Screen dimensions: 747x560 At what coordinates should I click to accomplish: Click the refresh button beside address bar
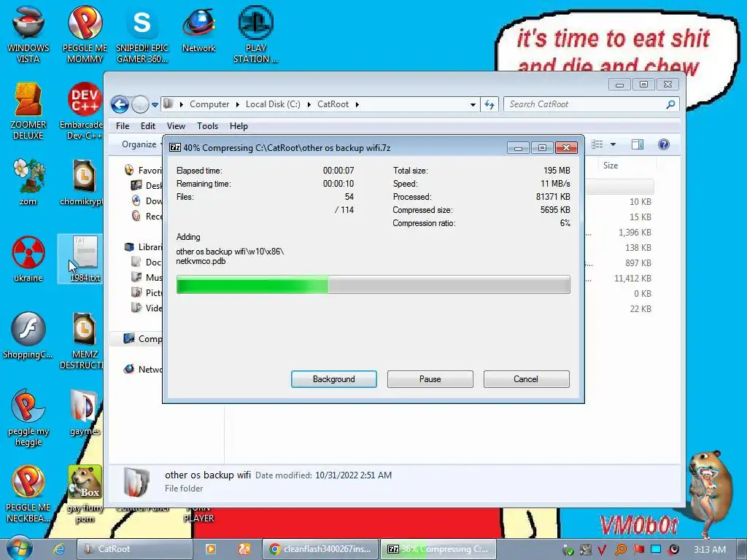pyautogui.click(x=489, y=104)
